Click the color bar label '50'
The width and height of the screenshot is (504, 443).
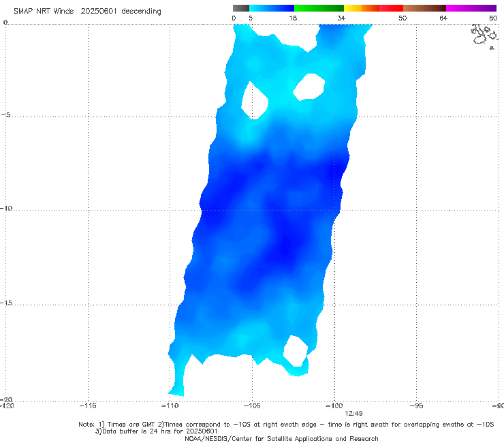[403, 18]
